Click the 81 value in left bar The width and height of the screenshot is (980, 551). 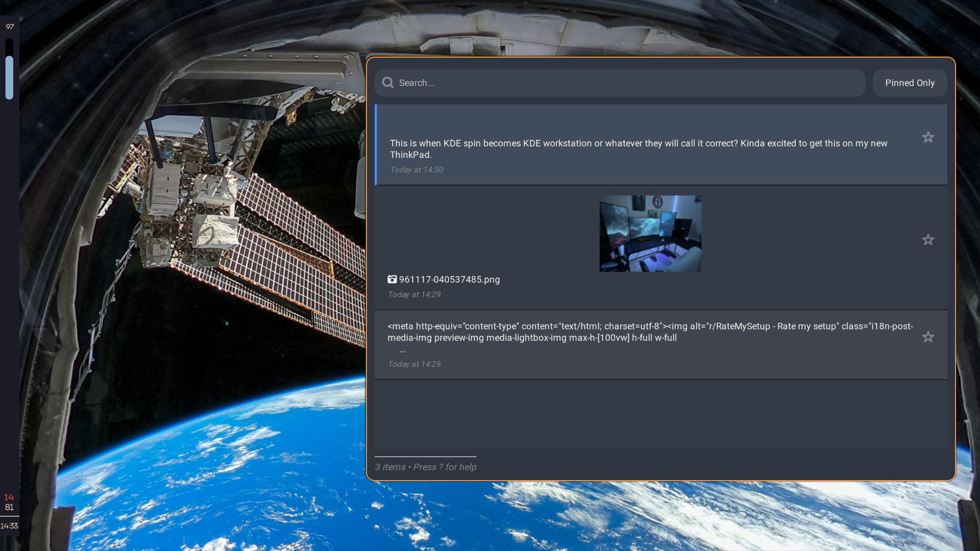[9, 507]
